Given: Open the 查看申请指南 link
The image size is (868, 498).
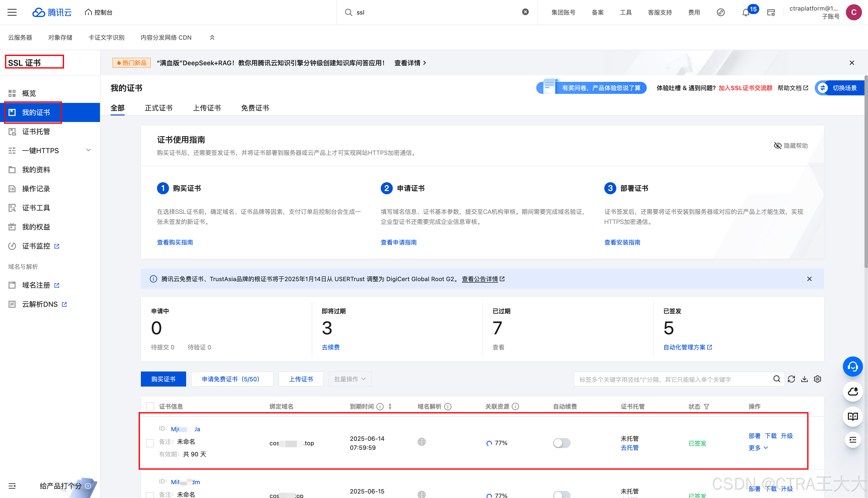Looking at the screenshot, I should pos(398,242).
